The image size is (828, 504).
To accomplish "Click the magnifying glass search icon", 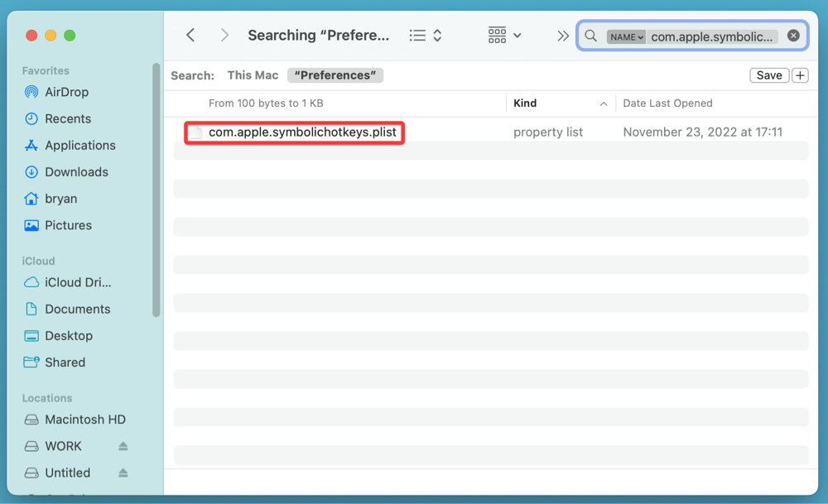I will pyautogui.click(x=590, y=36).
